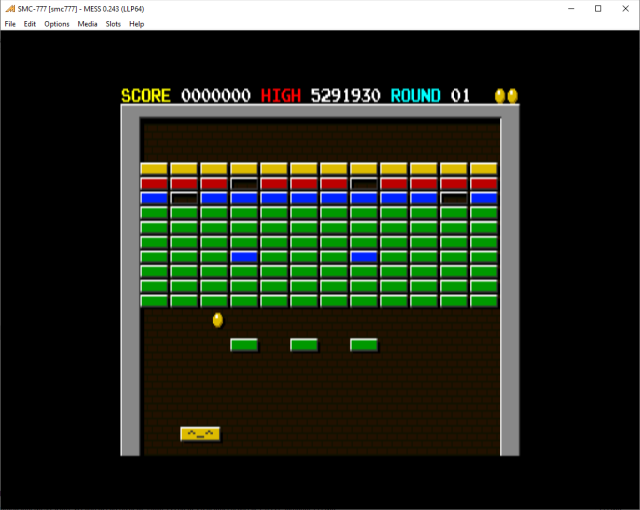Click the last red brick in second row

click(x=484, y=183)
